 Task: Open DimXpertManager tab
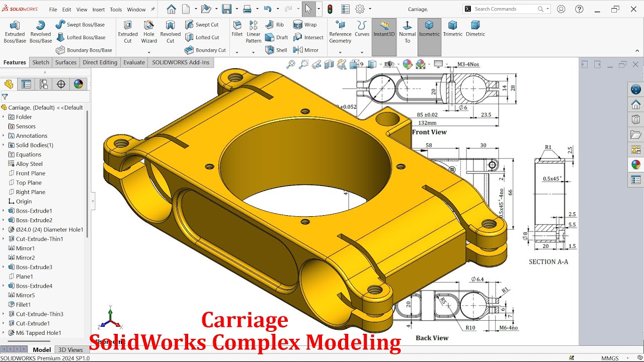61,84
